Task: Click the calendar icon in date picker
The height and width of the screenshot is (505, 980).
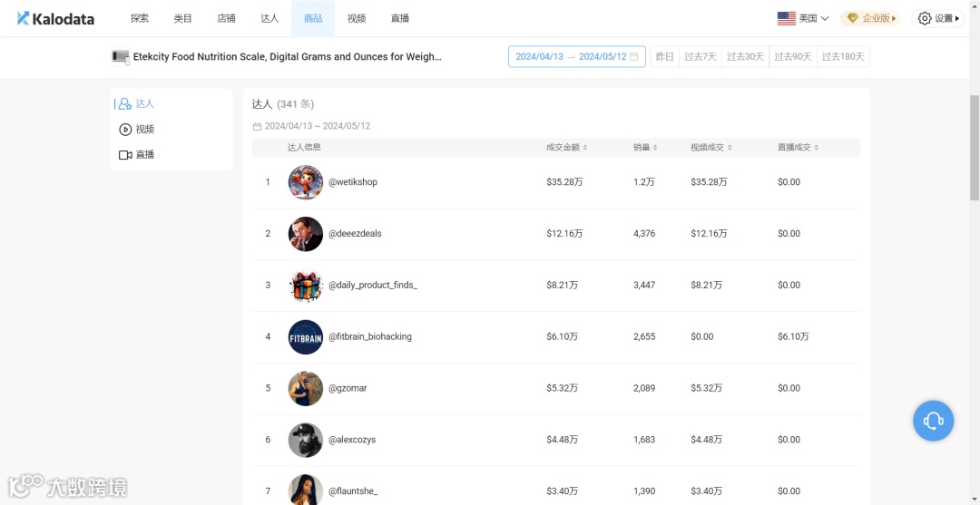Action: pyautogui.click(x=633, y=57)
